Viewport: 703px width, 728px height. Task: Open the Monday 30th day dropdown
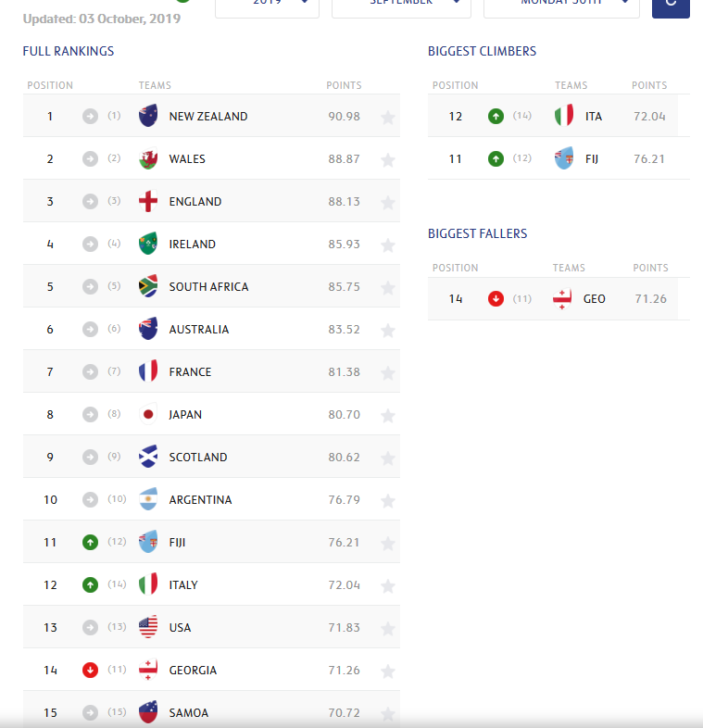click(x=561, y=7)
